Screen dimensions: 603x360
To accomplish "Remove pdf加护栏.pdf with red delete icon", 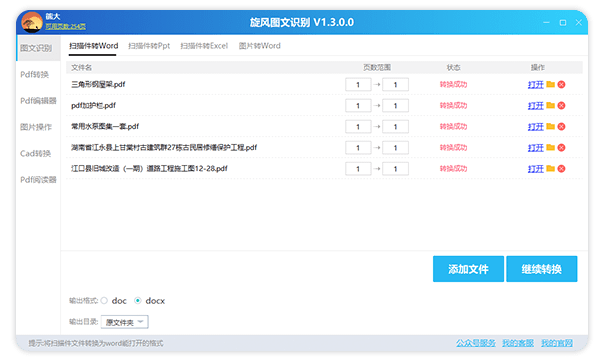I will [x=561, y=105].
